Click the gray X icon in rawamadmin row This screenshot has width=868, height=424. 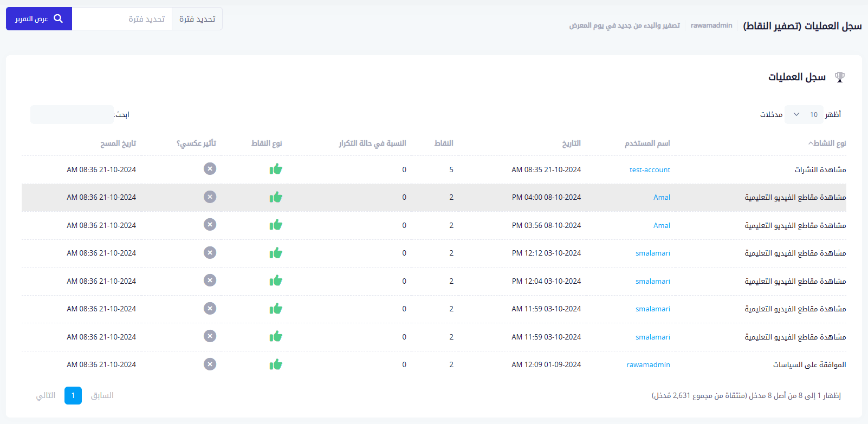click(x=210, y=364)
